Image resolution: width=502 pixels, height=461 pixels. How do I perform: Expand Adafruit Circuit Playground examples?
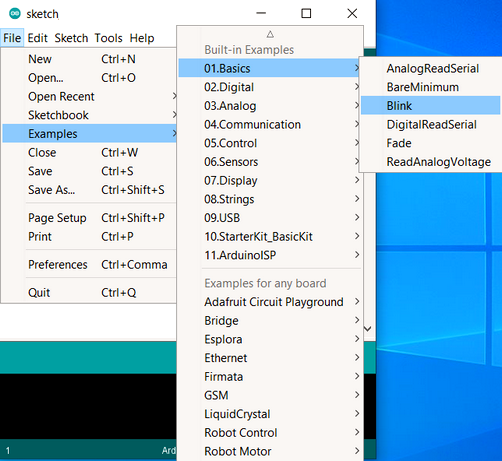(270, 302)
